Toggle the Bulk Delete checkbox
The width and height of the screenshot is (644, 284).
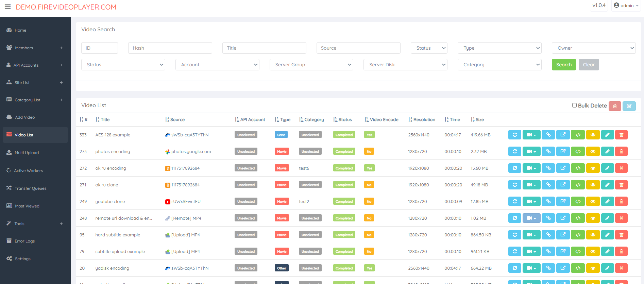(574, 105)
